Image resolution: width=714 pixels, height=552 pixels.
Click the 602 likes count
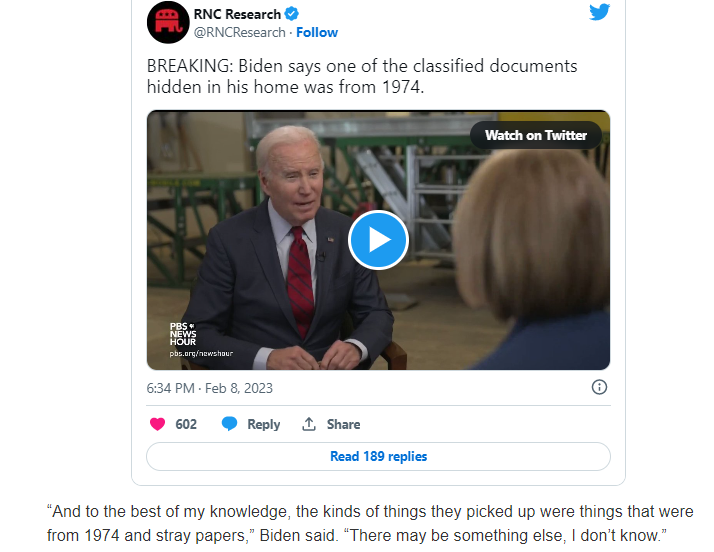click(186, 424)
